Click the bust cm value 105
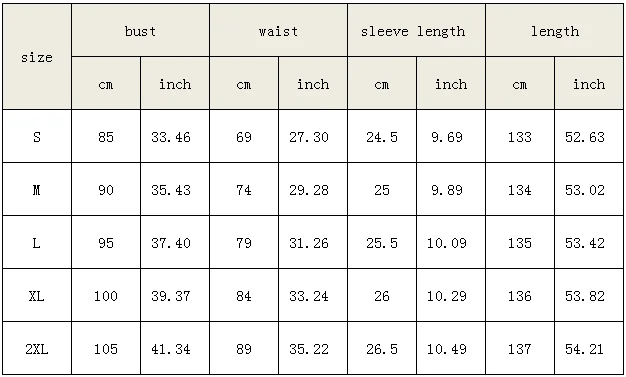 pos(106,349)
